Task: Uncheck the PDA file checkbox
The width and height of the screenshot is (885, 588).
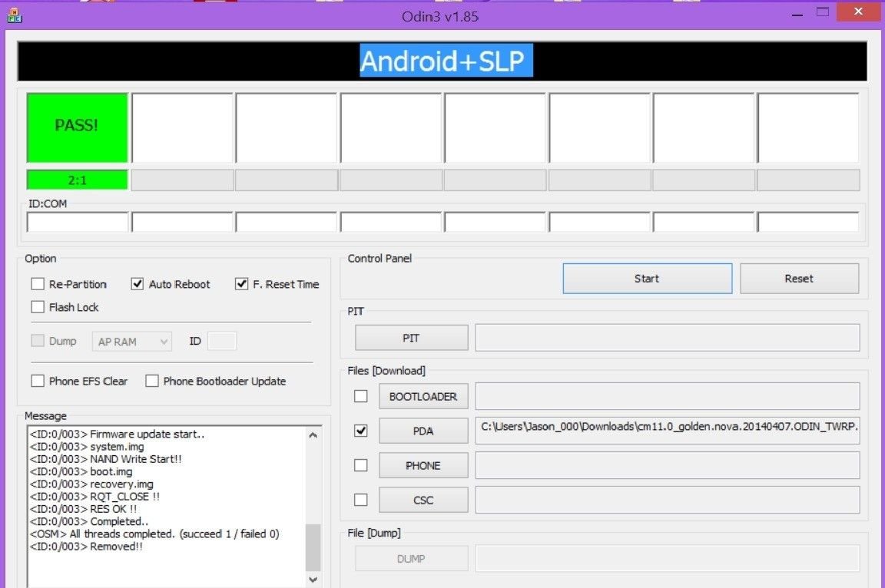Action: pyautogui.click(x=360, y=431)
